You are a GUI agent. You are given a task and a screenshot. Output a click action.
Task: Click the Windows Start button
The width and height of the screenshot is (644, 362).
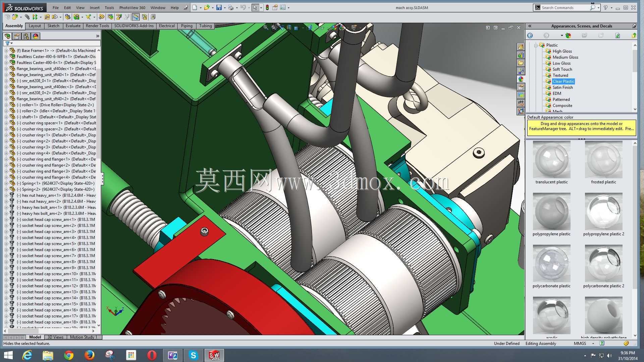coord(8,355)
